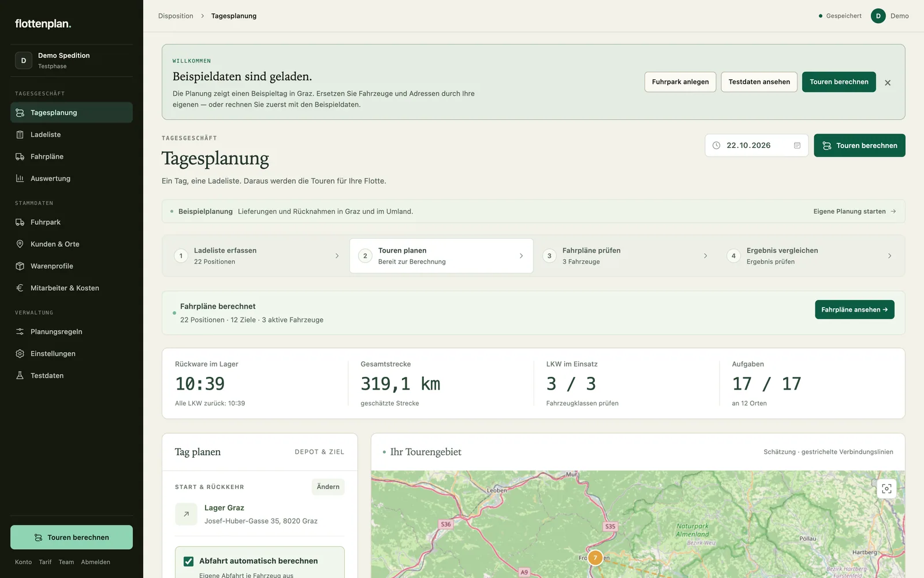Open calendar picker in date field
The image size is (924, 578).
point(797,146)
